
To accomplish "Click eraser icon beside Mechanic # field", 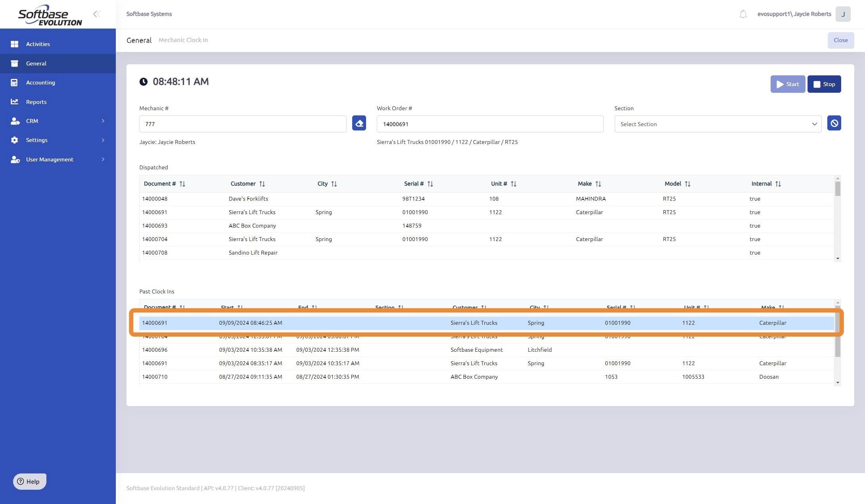I will (x=359, y=123).
